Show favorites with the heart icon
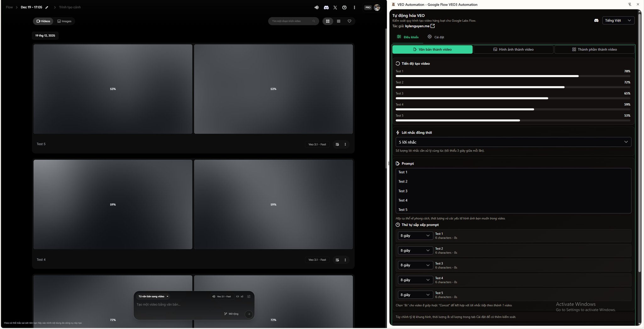 click(349, 21)
